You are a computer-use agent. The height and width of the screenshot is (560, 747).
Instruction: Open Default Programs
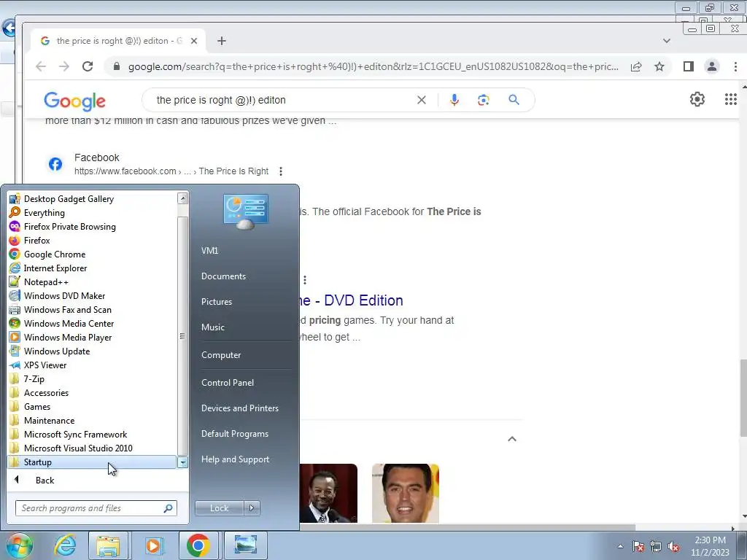[x=235, y=434]
